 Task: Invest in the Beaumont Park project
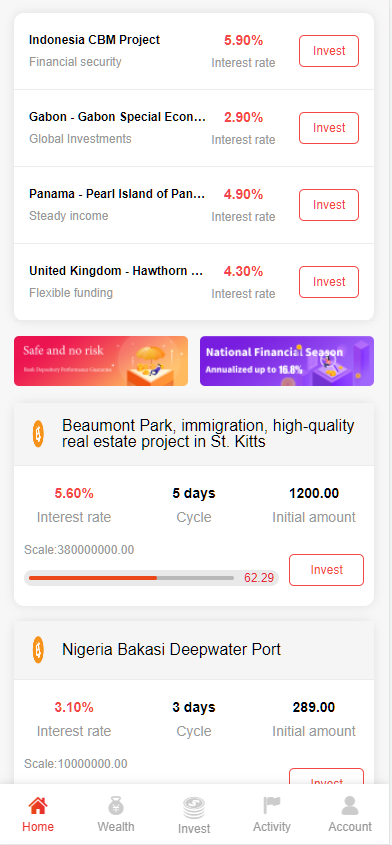click(x=327, y=570)
